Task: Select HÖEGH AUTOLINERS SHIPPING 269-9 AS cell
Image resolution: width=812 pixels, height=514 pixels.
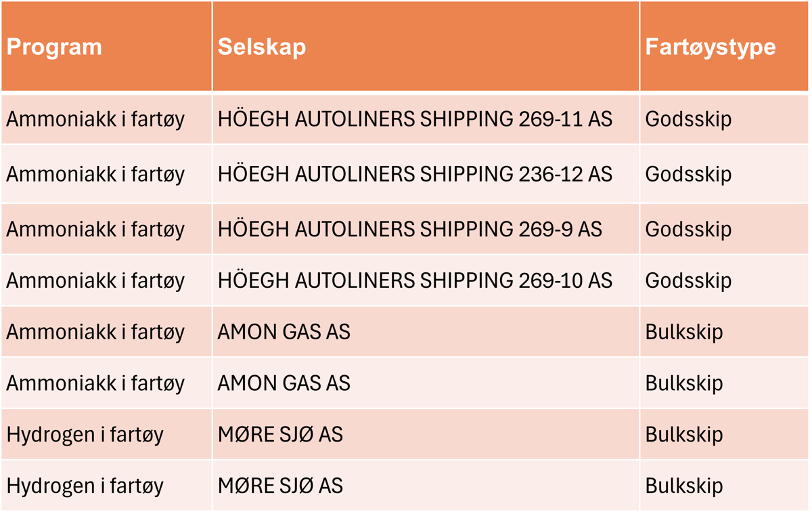Action: click(409, 230)
